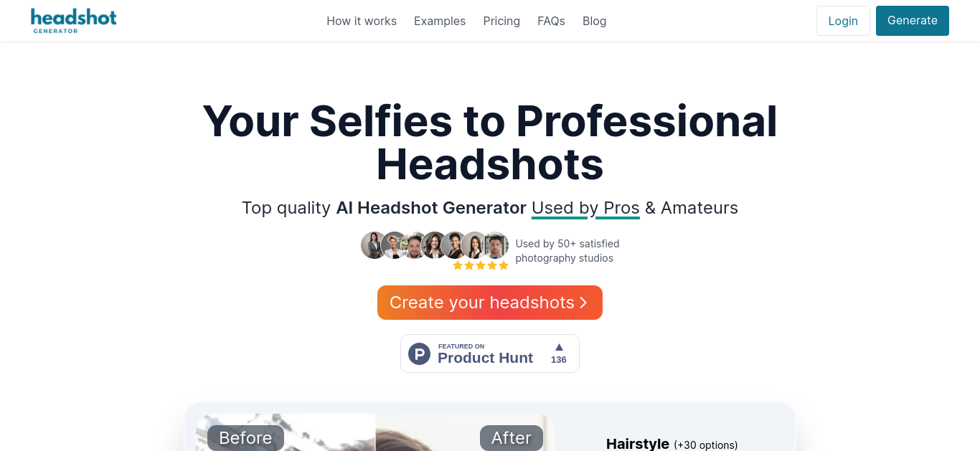This screenshot has height=451, width=980.
Task: Open the FAQs nav link
Action: pyautogui.click(x=551, y=21)
